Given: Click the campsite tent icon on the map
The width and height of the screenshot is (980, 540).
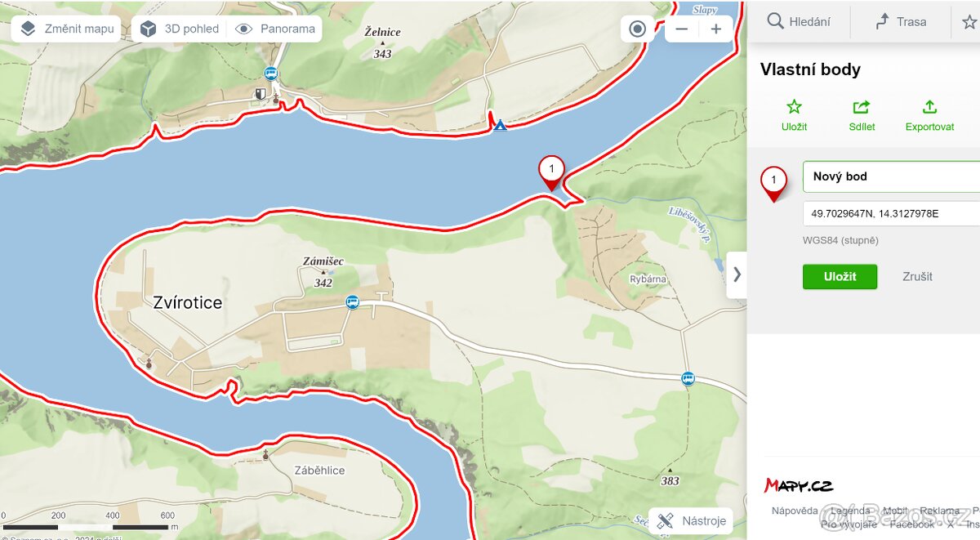Looking at the screenshot, I should coord(500,125).
